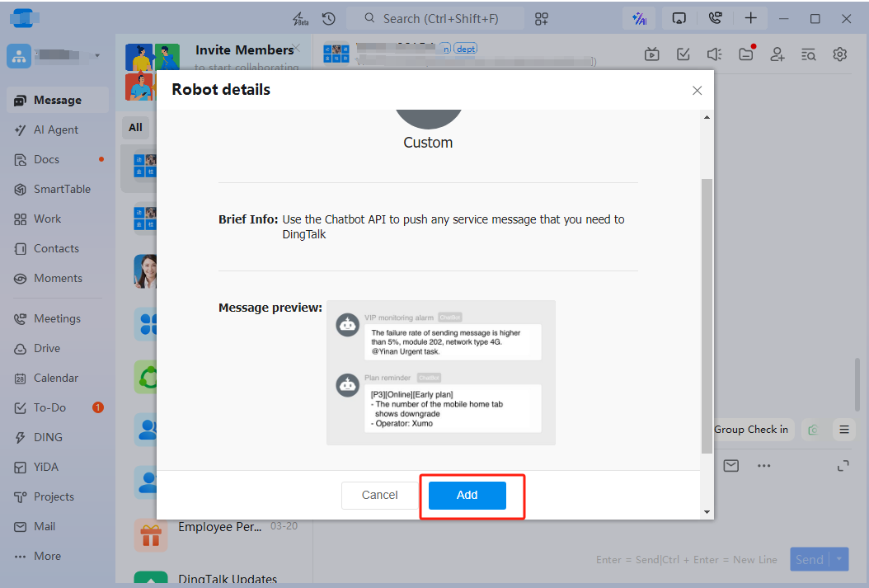This screenshot has height=588, width=869.
Task: Open the AI assistant icon in title bar
Action: pyautogui.click(x=638, y=18)
